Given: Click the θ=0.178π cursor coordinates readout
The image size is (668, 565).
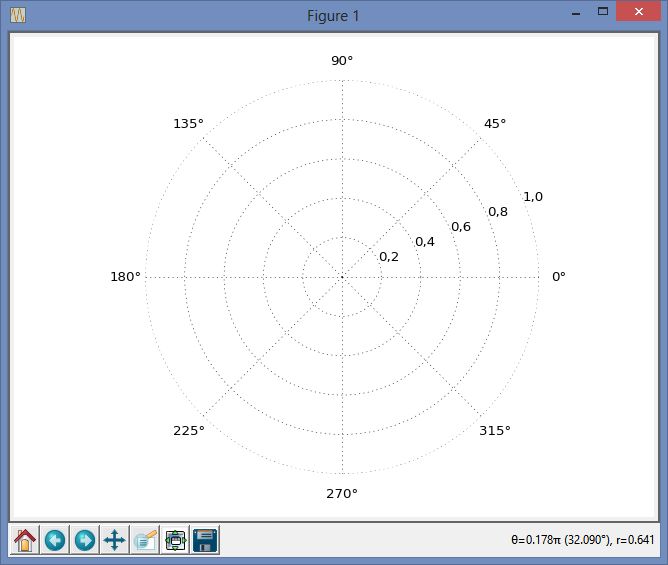Looking at the screenshot, I should (x=582, y=540).
